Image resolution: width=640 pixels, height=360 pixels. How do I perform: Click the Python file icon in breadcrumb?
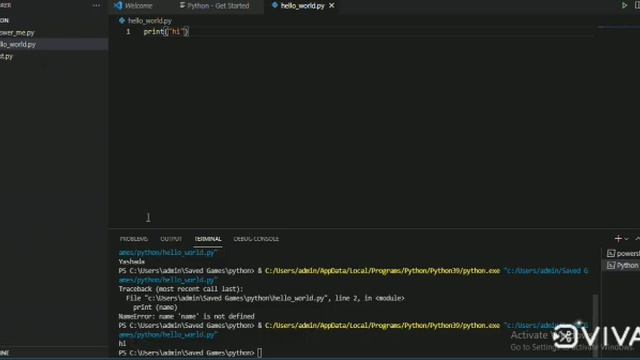click(122, 20)
